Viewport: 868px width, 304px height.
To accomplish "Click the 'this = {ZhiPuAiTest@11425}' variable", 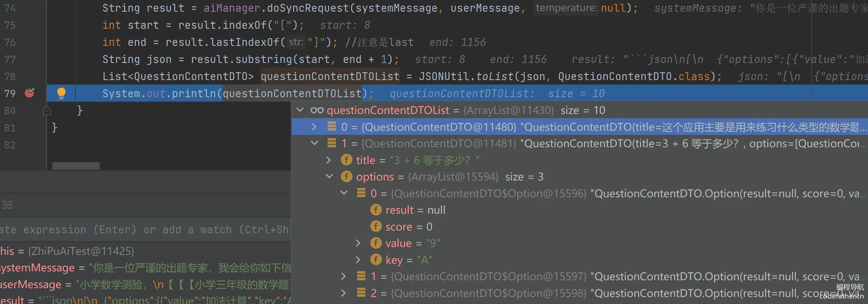I will pyautogui.click(x=67, y=251).
